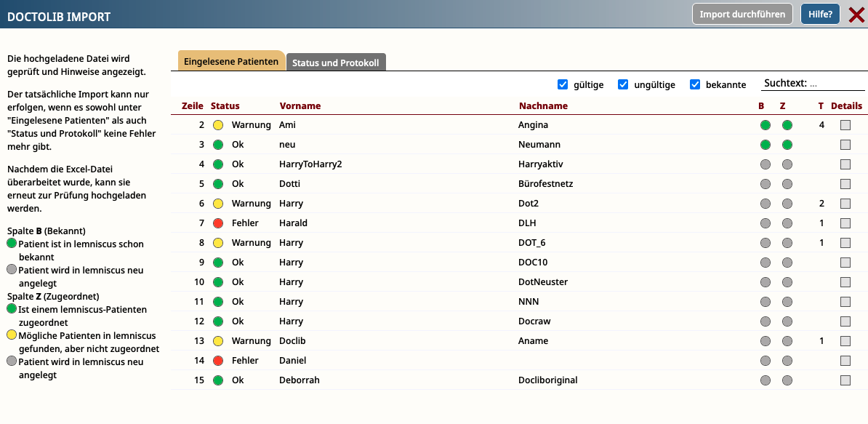
Task: Click red error indicator for Daniel row 14
Action: 218,361
